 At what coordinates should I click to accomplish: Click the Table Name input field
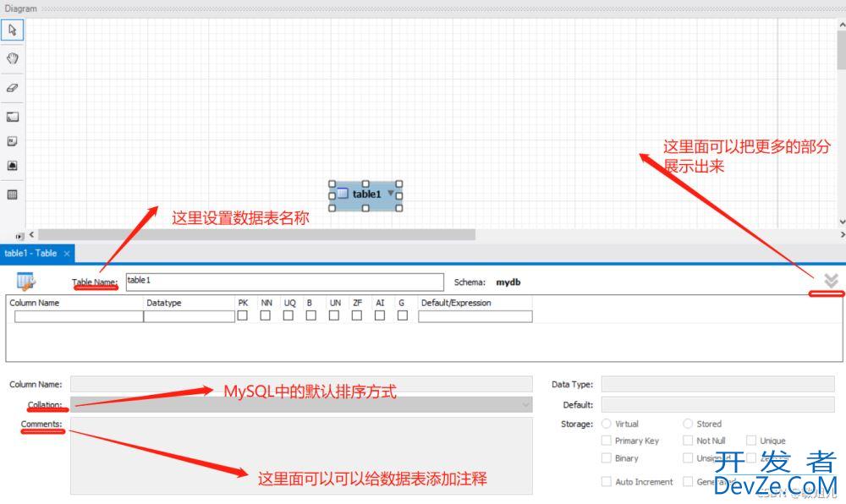285,282
